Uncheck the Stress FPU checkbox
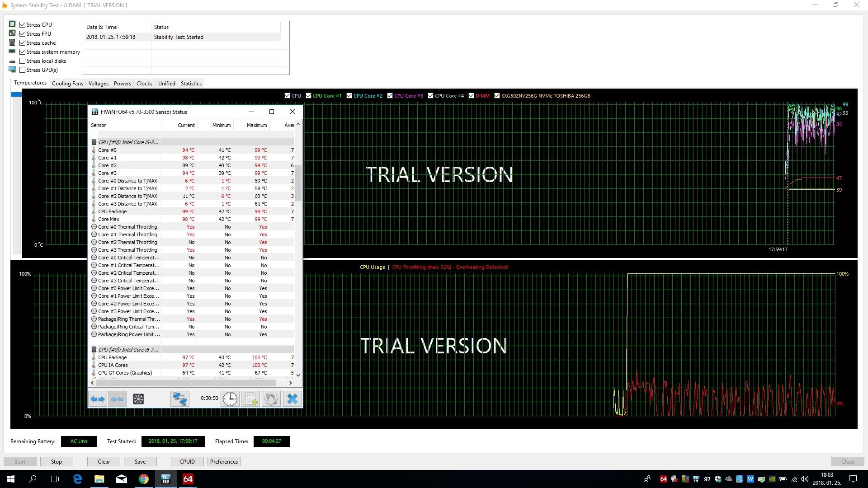The height and width of the screenshot is (488, 868). click(x=22, y=34)
